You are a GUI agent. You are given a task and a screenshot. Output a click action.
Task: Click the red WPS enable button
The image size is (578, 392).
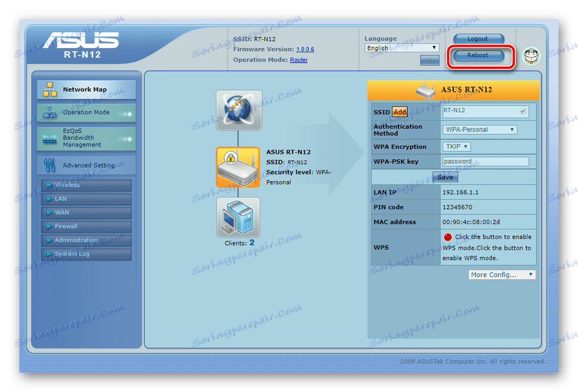(x=448, y=237)
